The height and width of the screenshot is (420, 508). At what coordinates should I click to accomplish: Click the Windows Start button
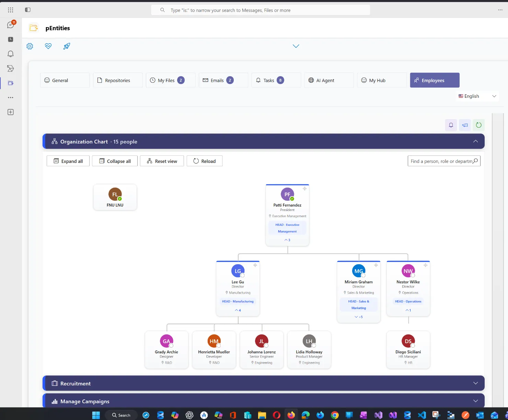pyautogui.click(x=96, y=415)
